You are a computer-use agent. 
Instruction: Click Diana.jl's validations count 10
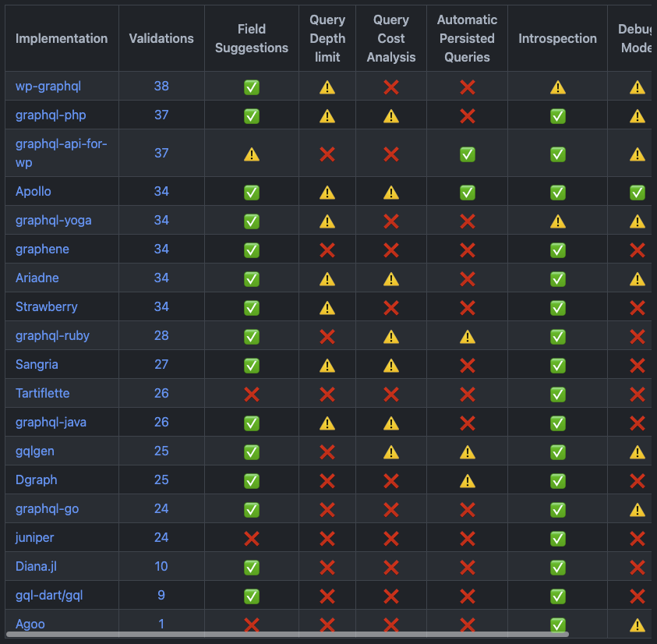click(161, 567)
